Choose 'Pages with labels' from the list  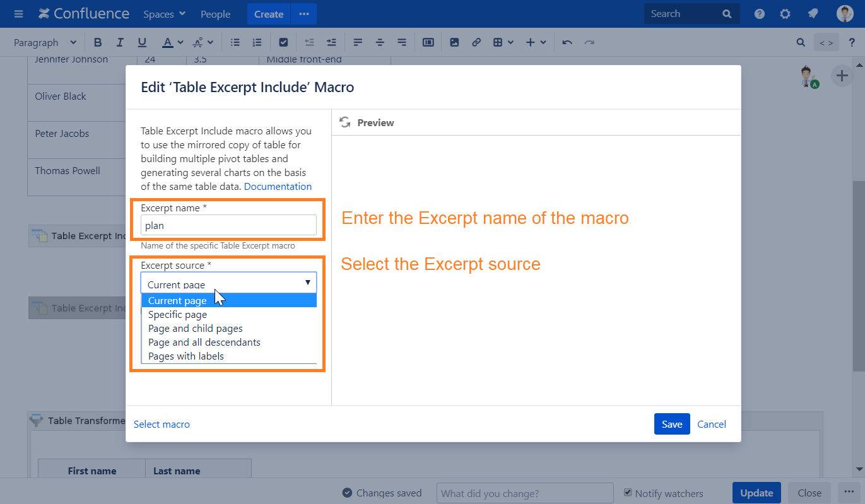point(186,356)
